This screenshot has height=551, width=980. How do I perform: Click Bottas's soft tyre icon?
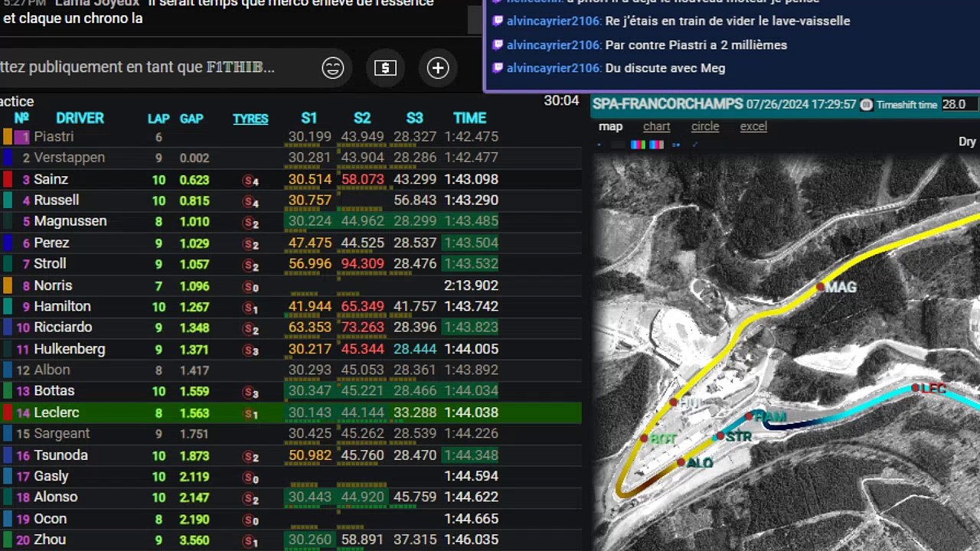pyautogui.click(x=250, y=392)
